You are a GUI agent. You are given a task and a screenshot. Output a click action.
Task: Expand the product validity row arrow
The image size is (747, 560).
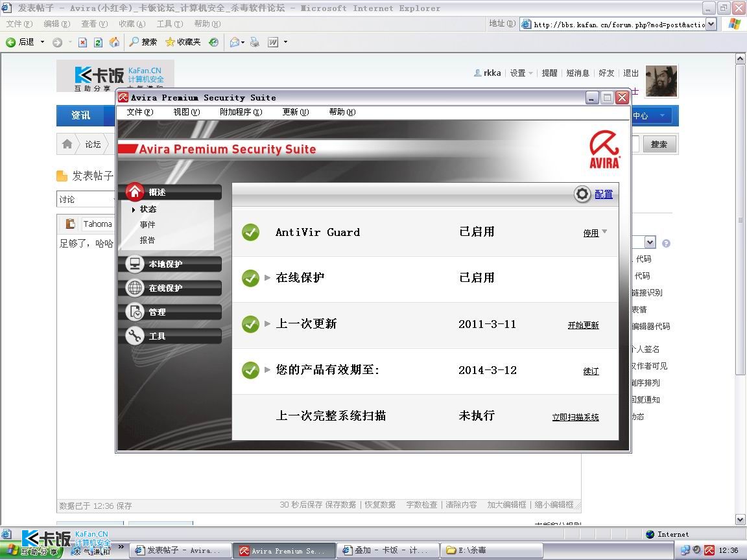[x=268, y=370]
